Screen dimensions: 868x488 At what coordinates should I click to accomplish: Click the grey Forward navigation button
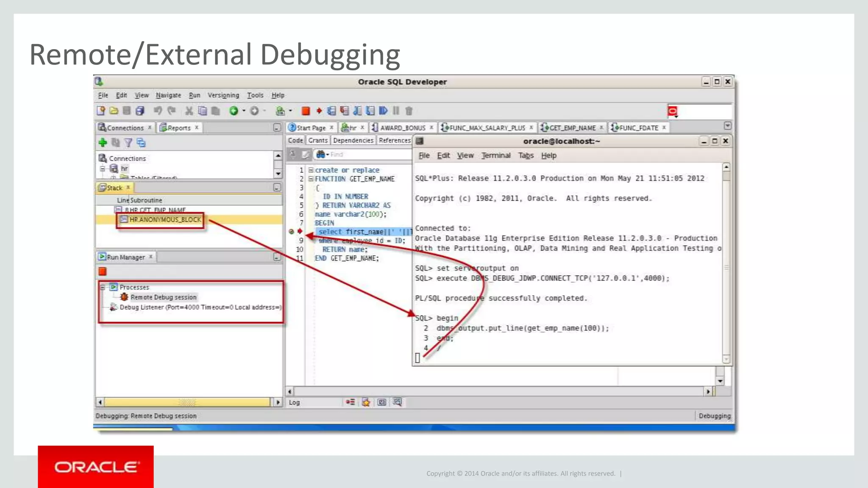[x=254, y=111]
